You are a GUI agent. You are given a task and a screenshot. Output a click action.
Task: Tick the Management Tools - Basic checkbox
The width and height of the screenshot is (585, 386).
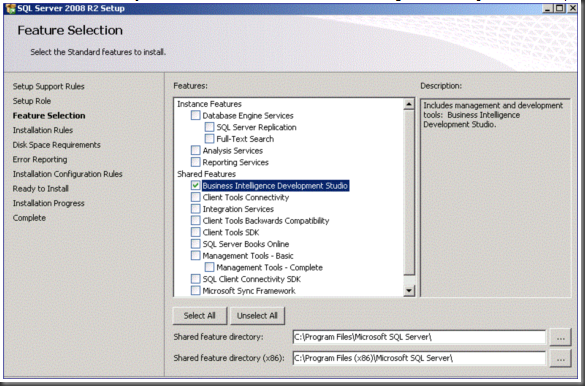(195, 255)
